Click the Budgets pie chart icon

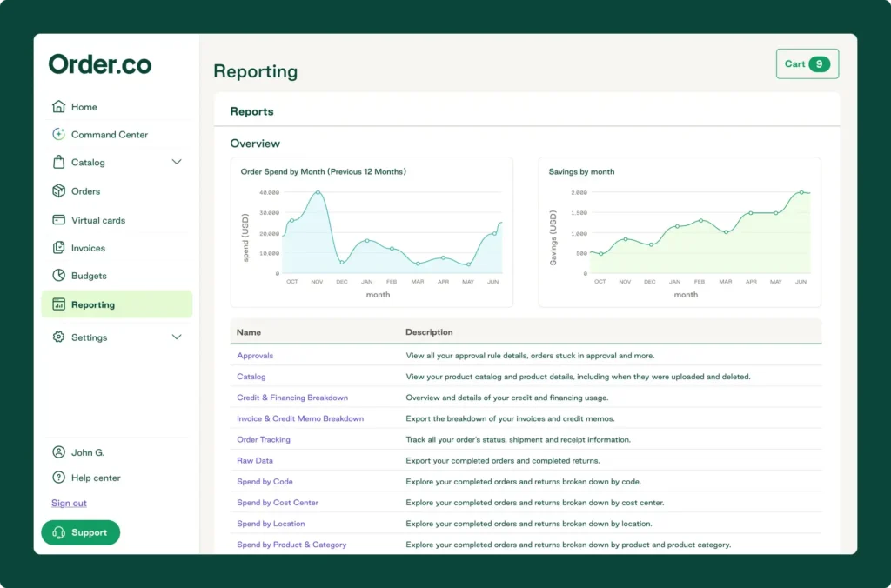(59, 276)
